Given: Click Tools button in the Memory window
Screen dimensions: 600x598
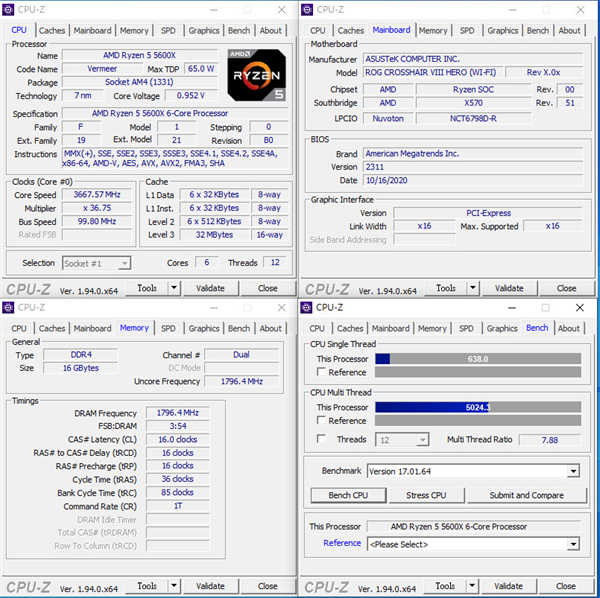Looking at the screenshot, I should pos(147,586).
